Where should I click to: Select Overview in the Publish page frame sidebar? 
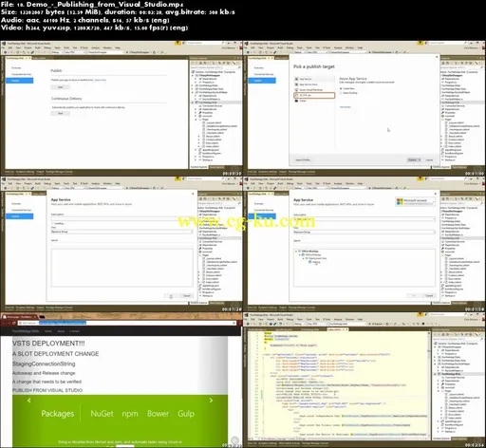coord(16,68)
